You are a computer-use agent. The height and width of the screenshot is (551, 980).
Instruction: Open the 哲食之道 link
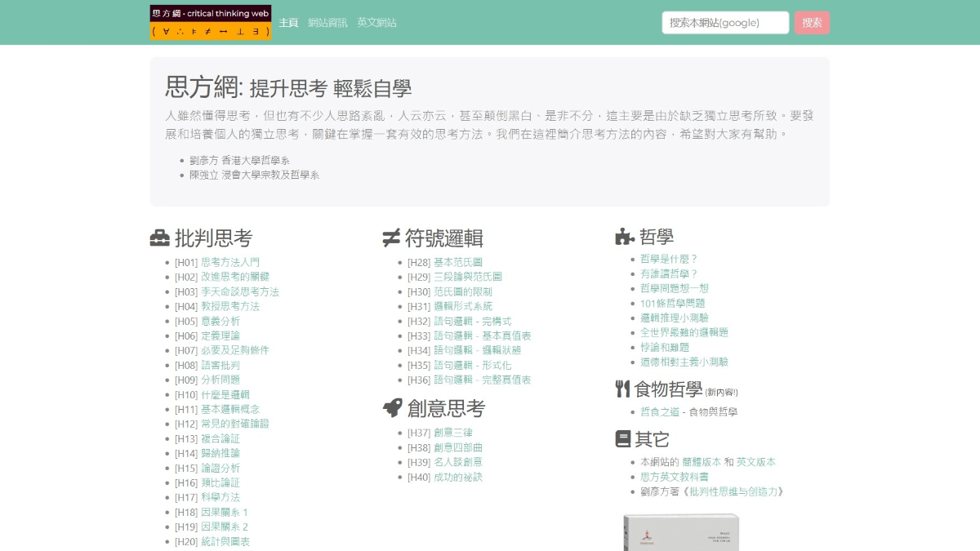point(660,412)
